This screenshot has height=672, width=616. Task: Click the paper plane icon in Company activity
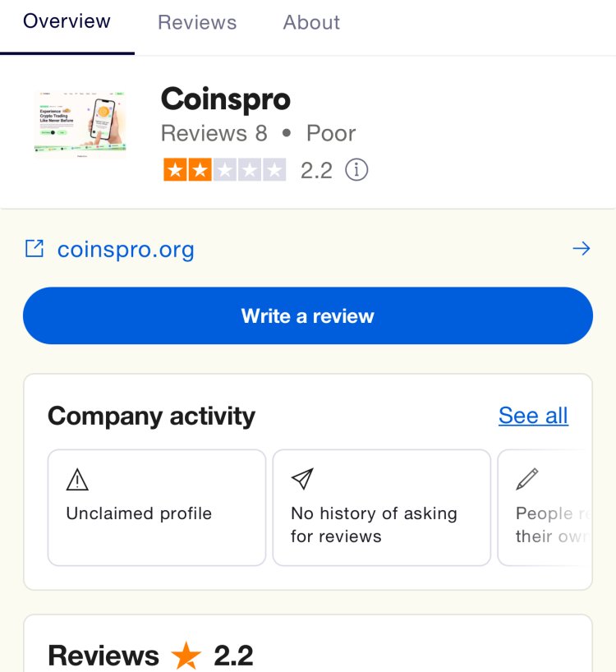[302, 479]
